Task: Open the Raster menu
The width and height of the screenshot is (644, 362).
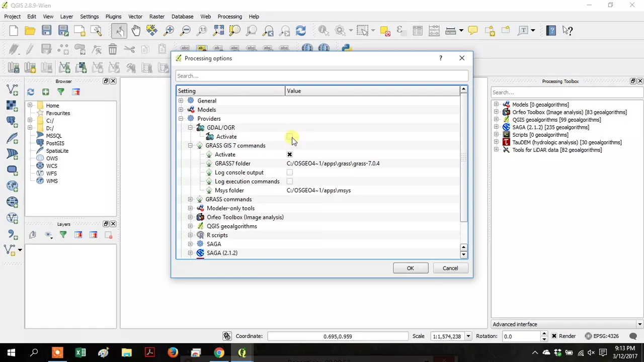Action: coord(157,17)
